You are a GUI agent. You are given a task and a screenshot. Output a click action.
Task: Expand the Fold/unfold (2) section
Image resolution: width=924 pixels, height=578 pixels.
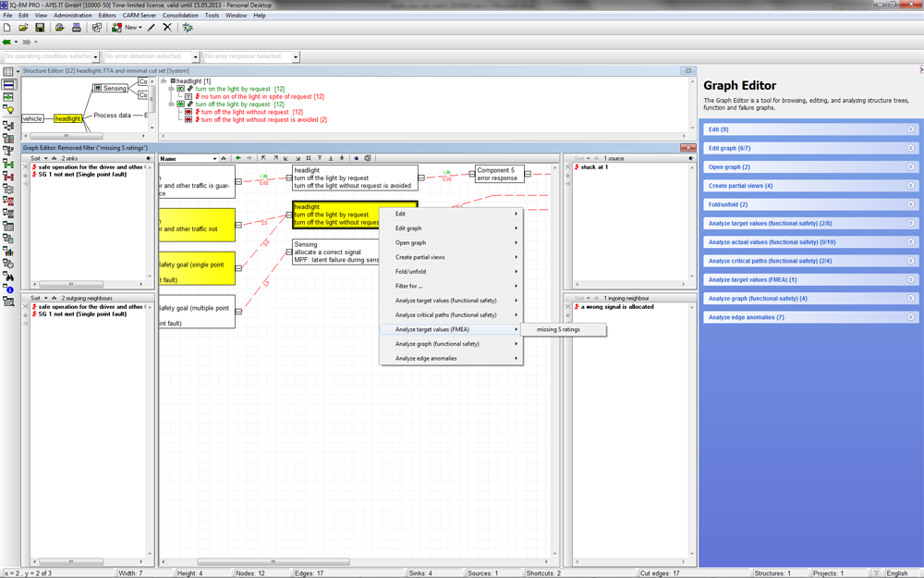(910, 204)
